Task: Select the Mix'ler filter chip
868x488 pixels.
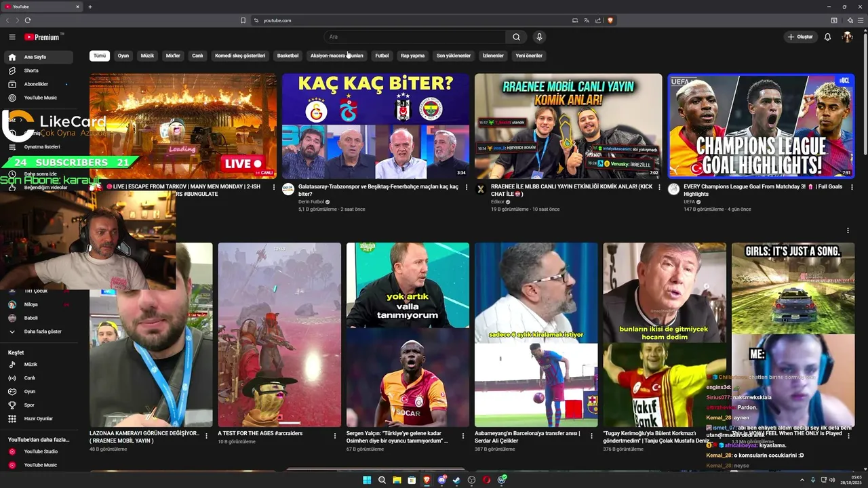Action: coord(173,56)
